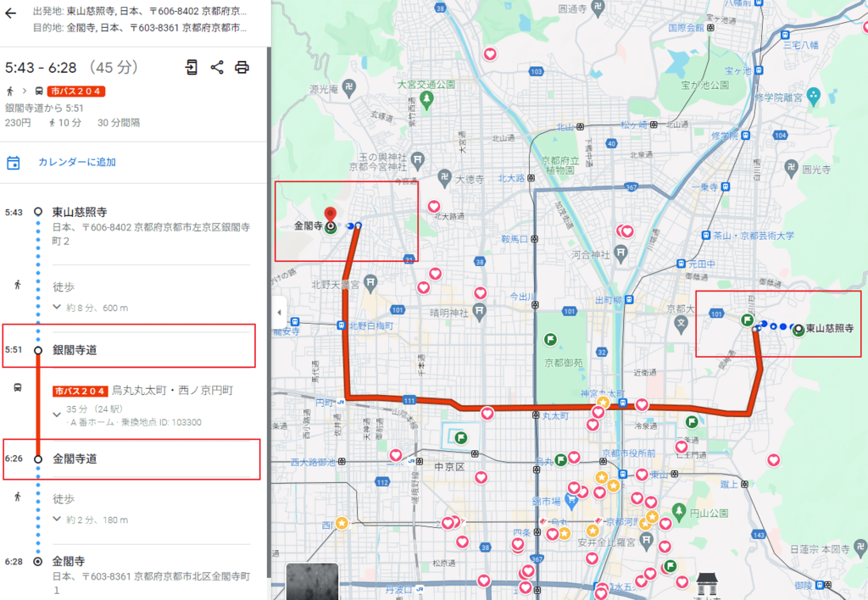Viewport: 868px width, 600px height.
Task: Click 修学院離宮 attraction marker
Action: coord(813,96)
